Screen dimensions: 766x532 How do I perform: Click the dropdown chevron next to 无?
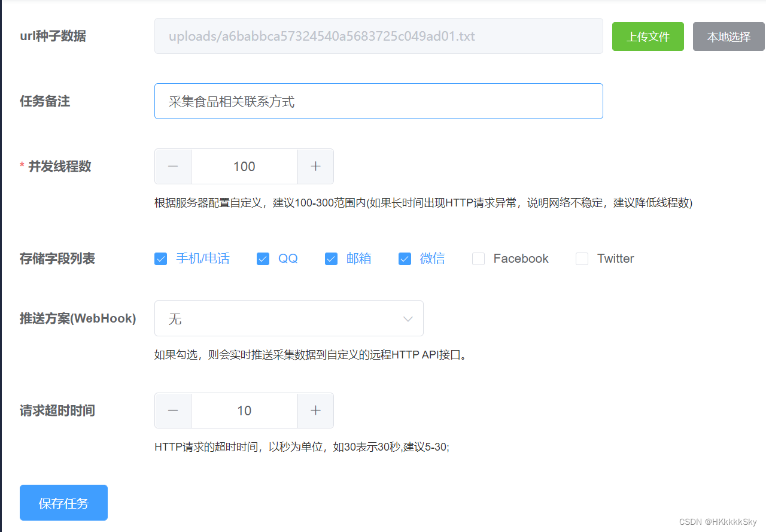408,318
